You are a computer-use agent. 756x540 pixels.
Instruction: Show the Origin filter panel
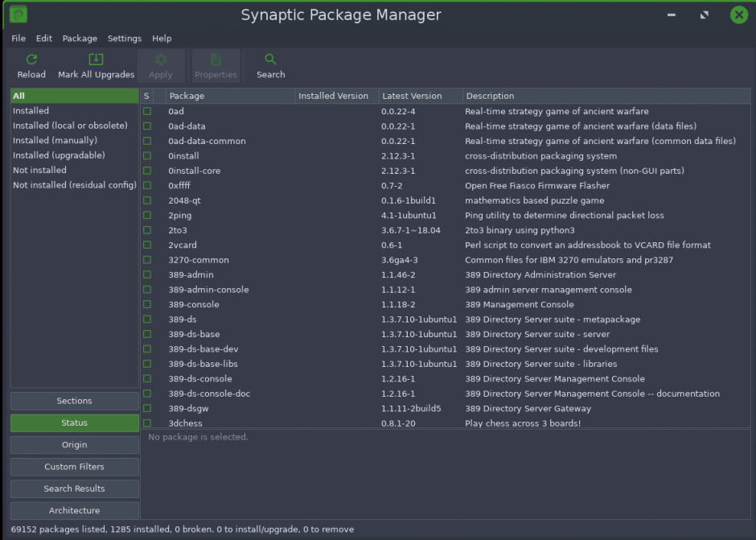[x=73, y=444]
